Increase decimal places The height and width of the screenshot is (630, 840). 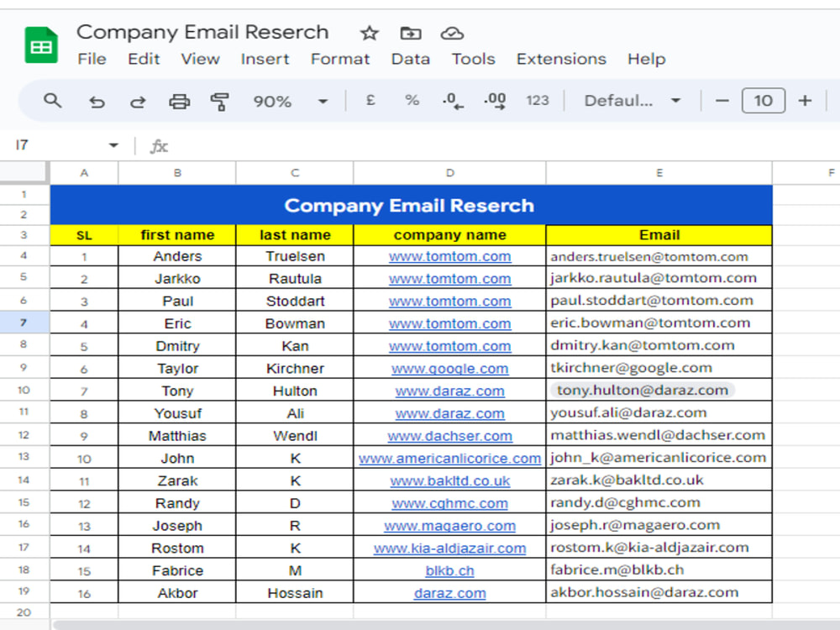point(494,100)
